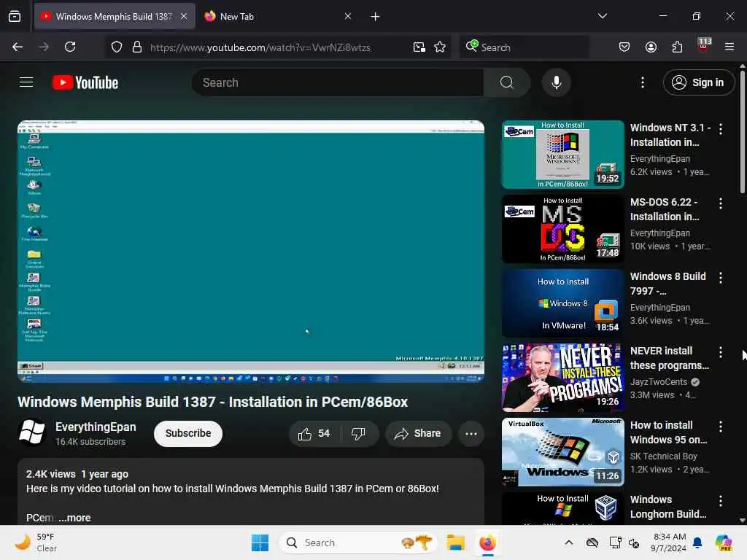Open Windows Start menu

point(260,542)
